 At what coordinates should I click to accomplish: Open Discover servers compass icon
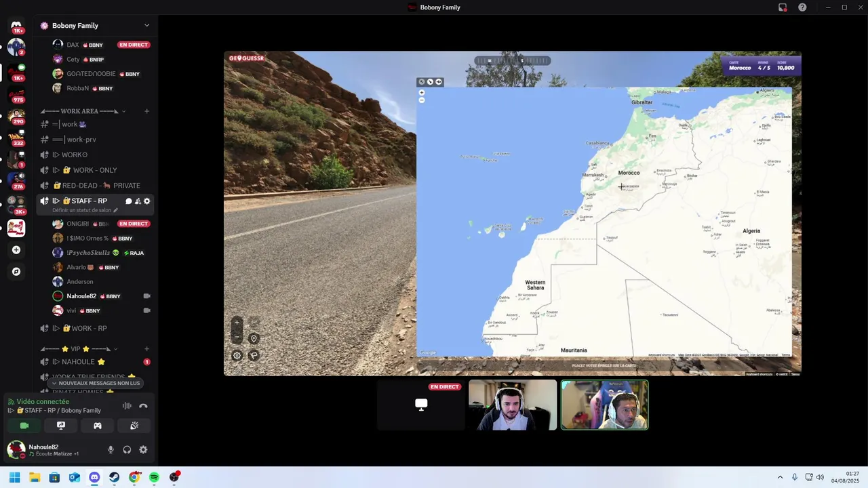pos(16,272)
